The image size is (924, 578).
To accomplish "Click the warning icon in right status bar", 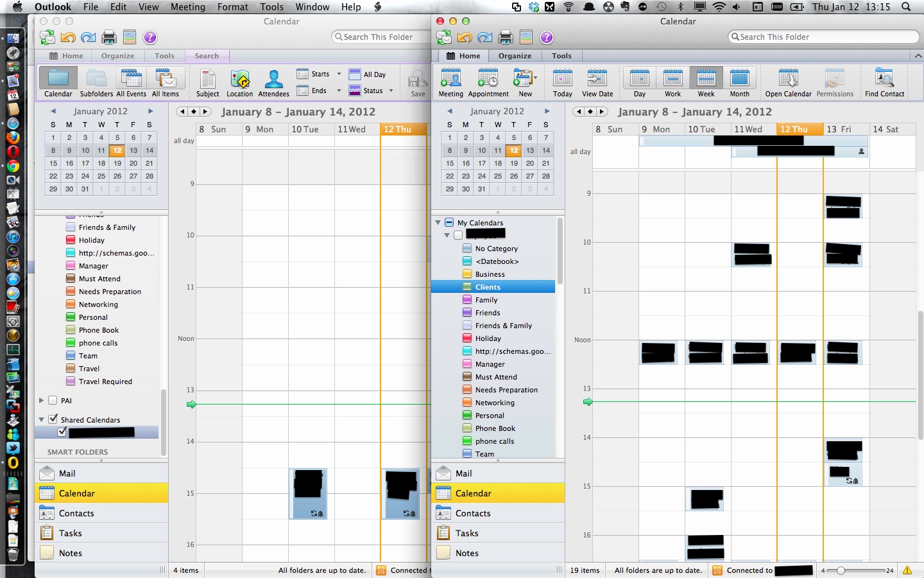I will pyautogui.click(x=907, y=570).
